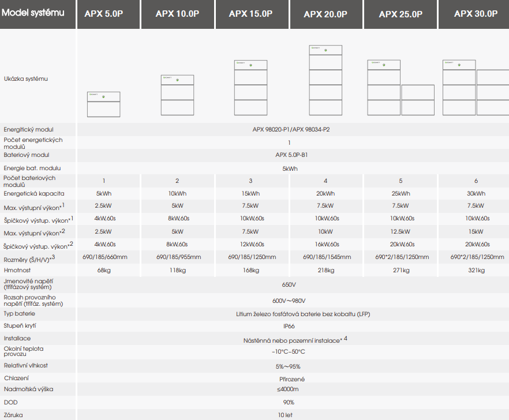Viewport: 509px width, 420px height.
Task: Click the 10 let warranty value
Action: [285, 415]
